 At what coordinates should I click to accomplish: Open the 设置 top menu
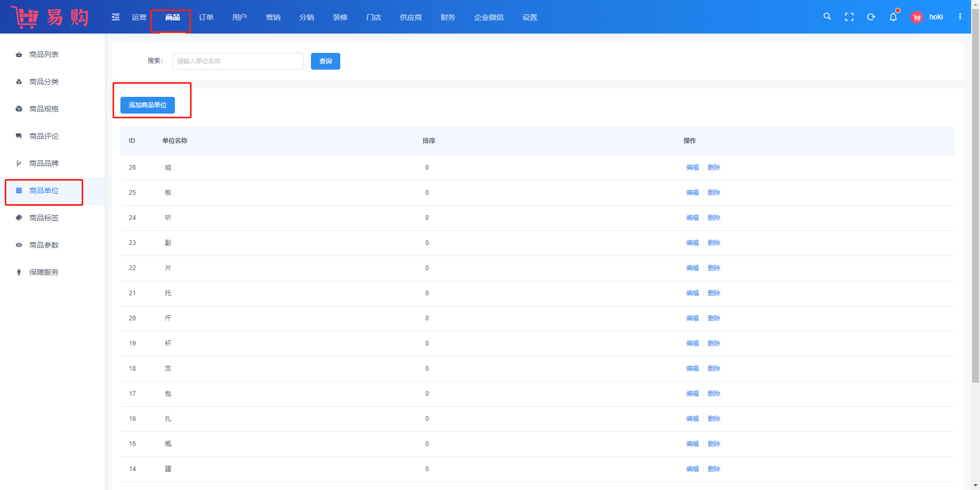530,17
